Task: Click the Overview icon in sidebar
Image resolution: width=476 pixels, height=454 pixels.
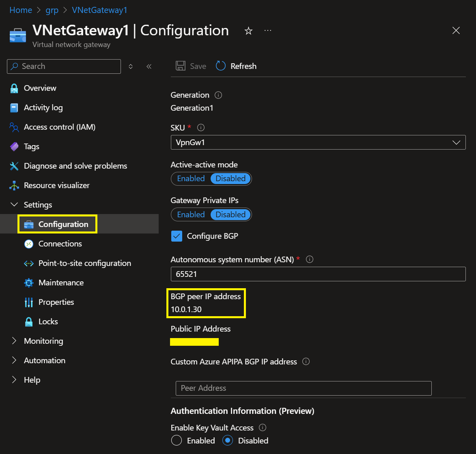Action: pos(14,88)
